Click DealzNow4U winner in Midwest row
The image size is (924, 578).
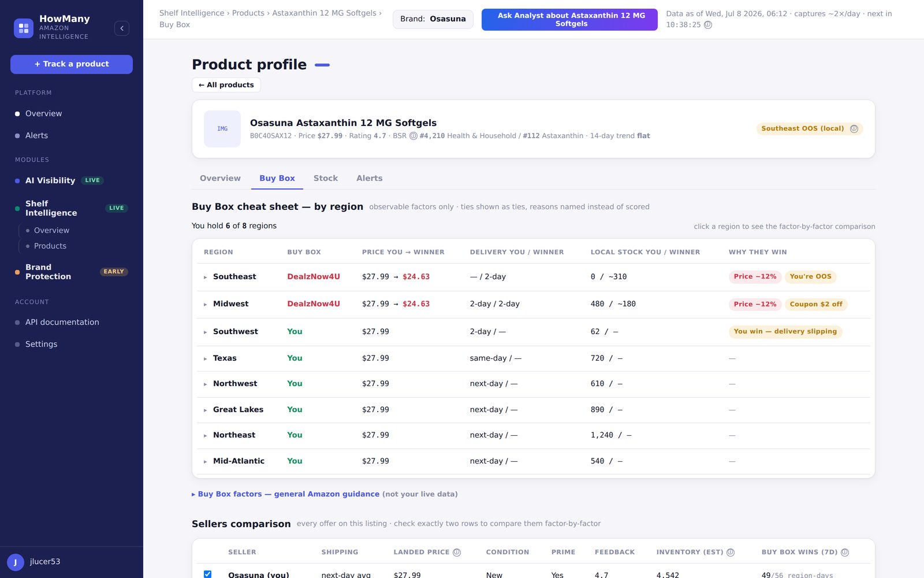314,304
